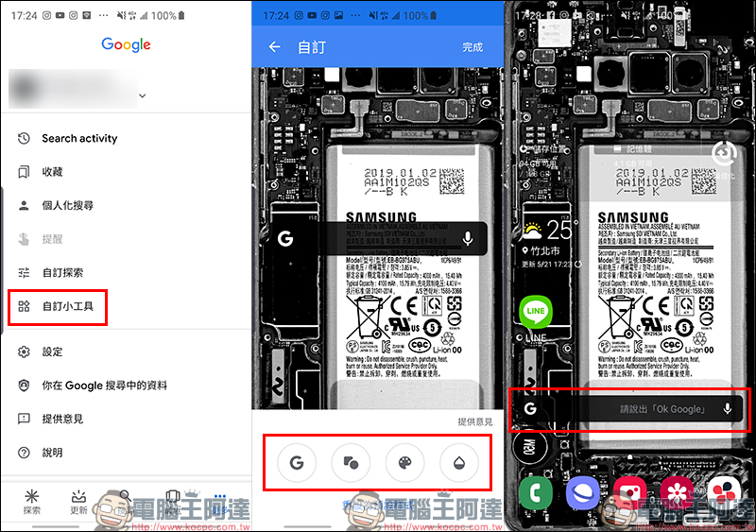Select 探索 tab in bottom bar
The height and width of the screenshot is (532, 756).
coord(32,502)
